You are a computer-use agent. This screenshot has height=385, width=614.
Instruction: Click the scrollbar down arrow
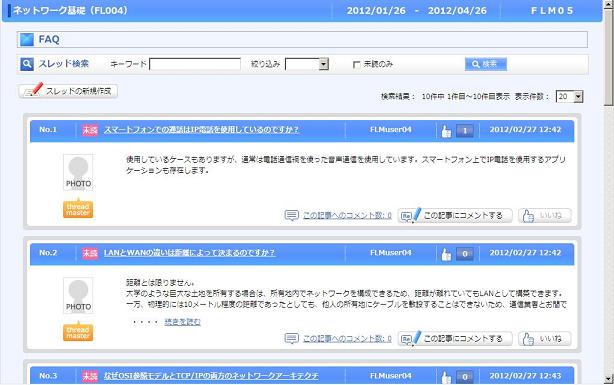coord(609,379)
